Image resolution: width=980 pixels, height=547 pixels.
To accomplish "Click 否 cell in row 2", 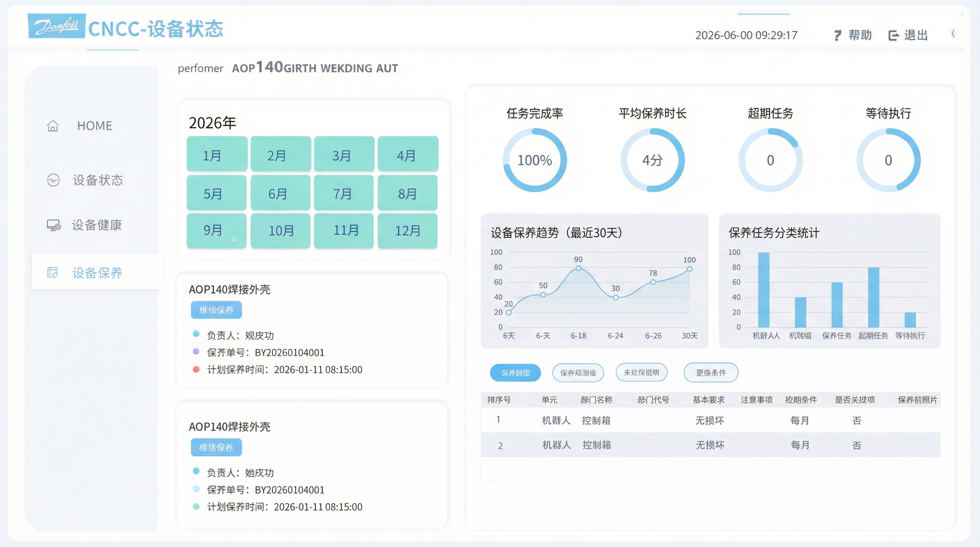I will coord(856,445).
